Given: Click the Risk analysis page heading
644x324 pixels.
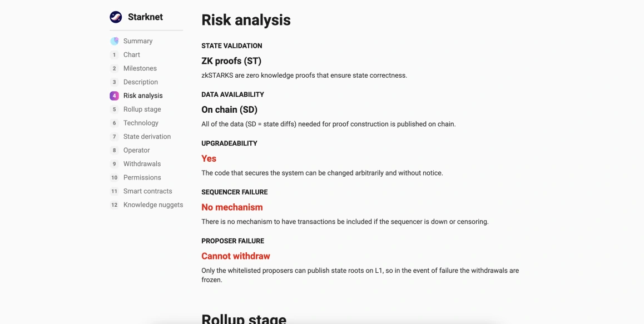Looking at the screenshot, I should 246,20.
